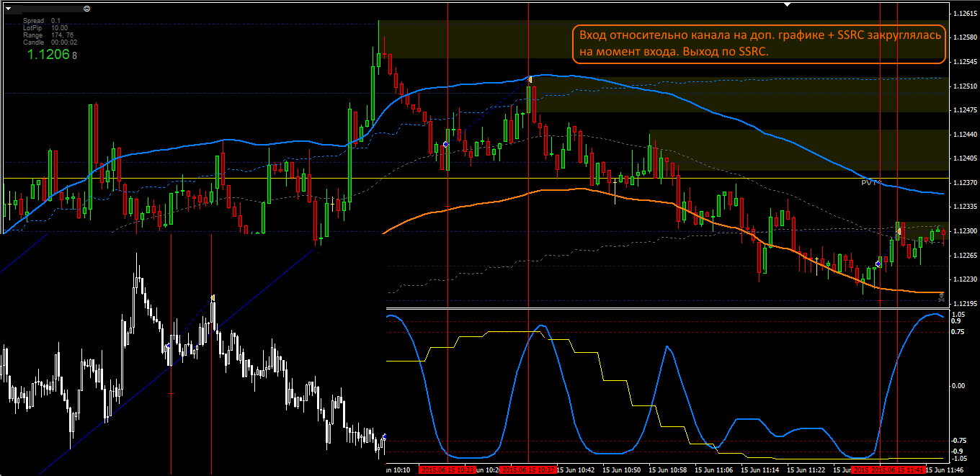Screen dimensions: 980x476
Task: Click the 1.12510 price axis label
Action: click(964, 86)
